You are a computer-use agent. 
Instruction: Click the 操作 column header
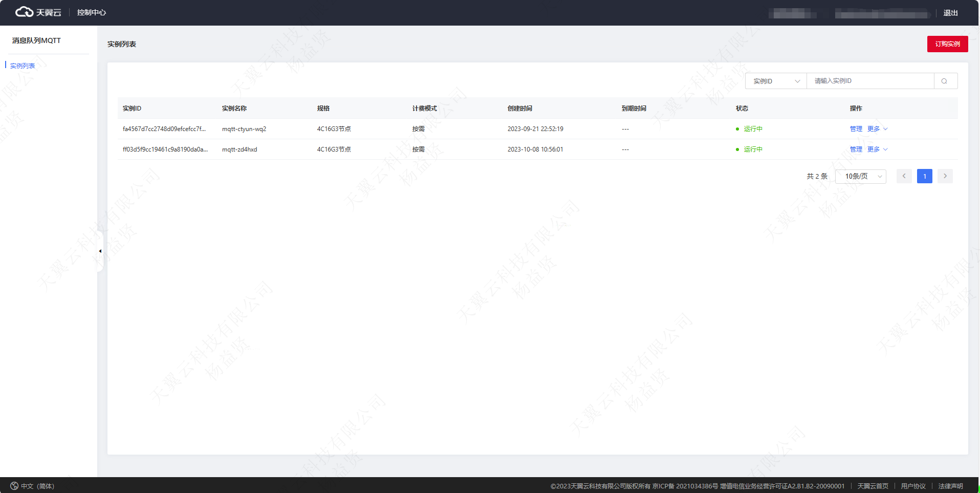(856, 109)
